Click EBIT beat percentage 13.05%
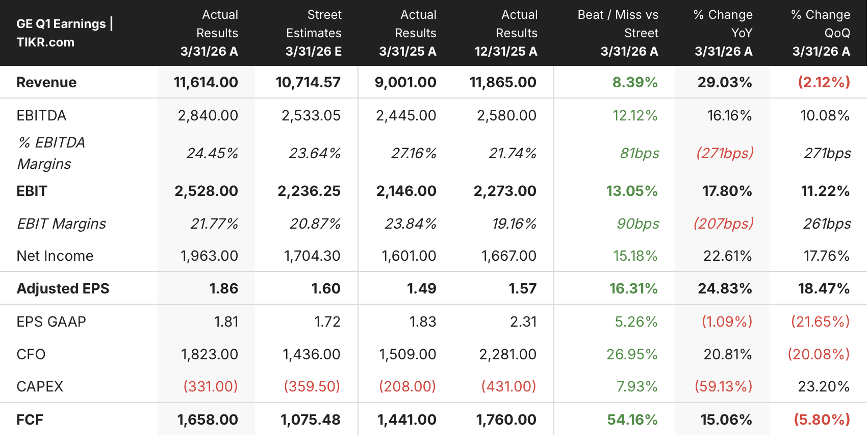868x442 pixels. click(632, 191)
